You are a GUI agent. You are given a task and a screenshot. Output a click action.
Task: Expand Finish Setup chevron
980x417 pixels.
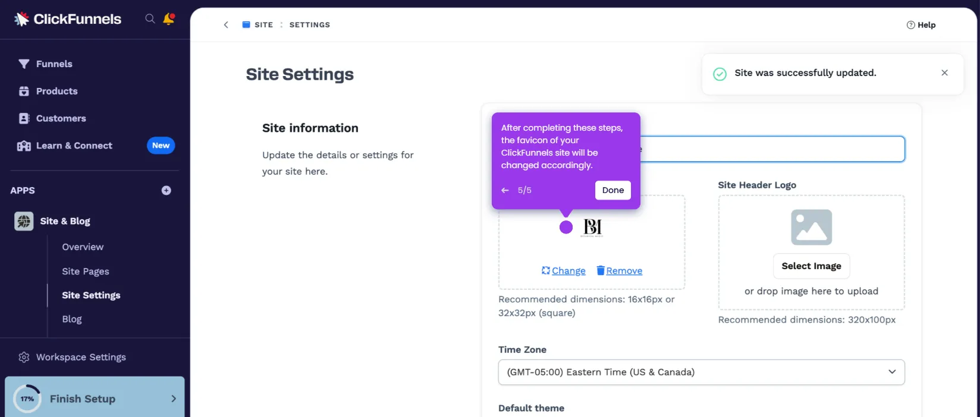pos(174,399)
